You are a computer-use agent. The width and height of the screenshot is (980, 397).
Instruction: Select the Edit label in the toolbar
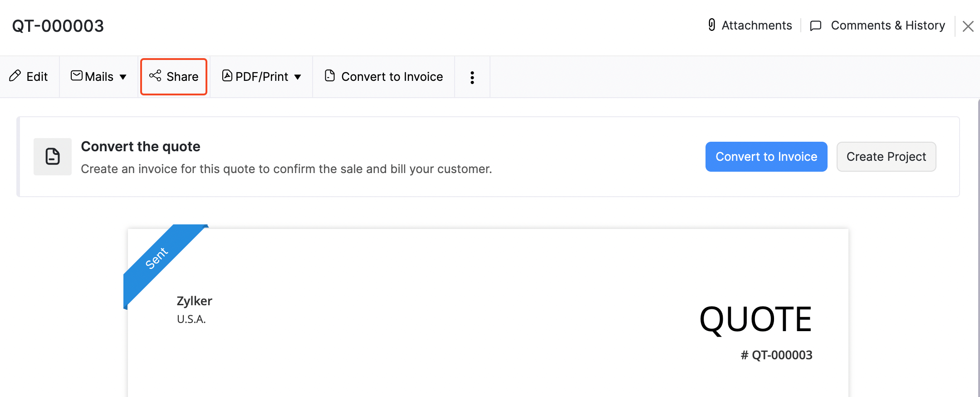tap(37, 77)
